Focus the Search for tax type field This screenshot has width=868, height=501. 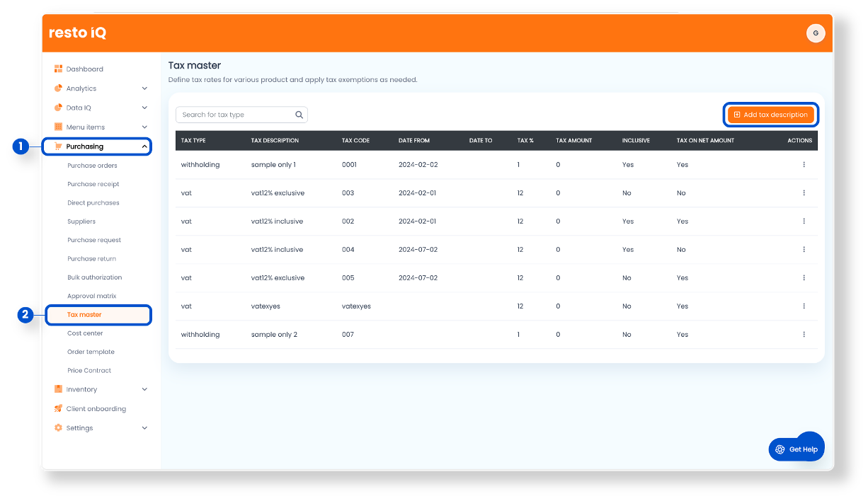241,115
